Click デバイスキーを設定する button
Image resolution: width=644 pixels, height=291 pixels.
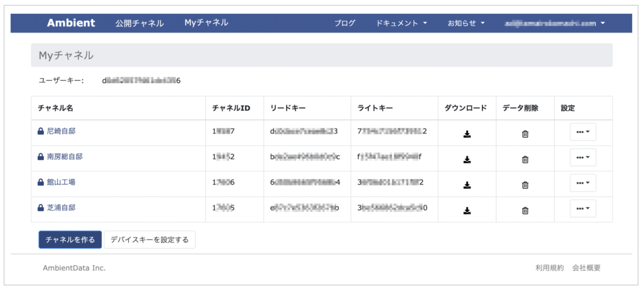click(150, 239)
